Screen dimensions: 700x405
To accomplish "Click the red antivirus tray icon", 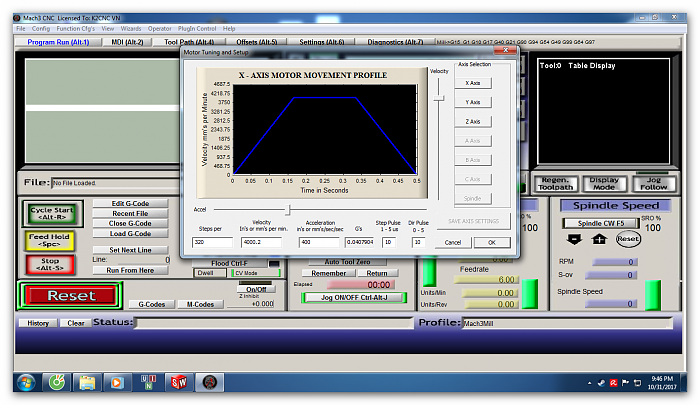I will (x=613, y=383).
